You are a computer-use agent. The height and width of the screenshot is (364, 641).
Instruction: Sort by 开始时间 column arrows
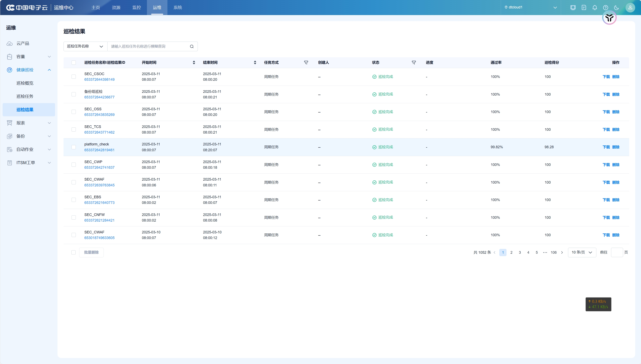194,62
